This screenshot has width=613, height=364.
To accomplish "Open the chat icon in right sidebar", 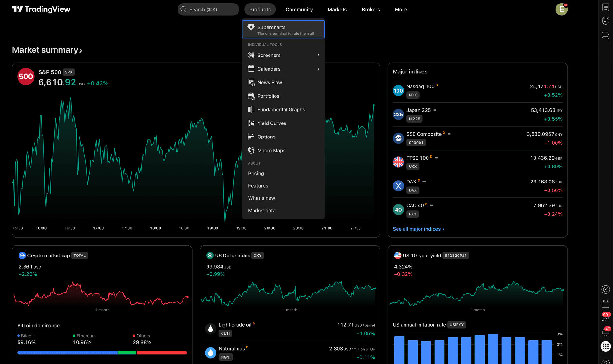I will point(605,36).
